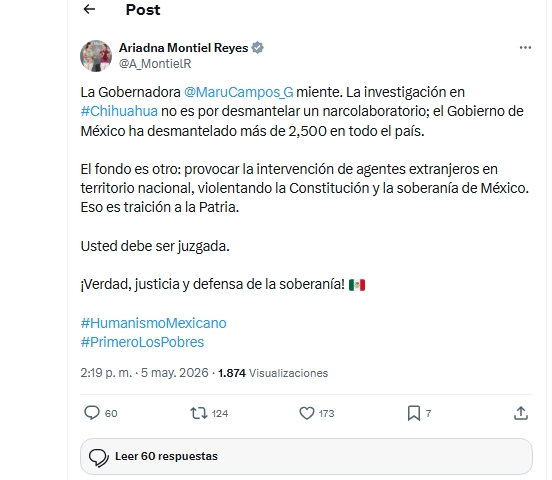Open the #HumanismoMexicano hashtag
The height and width of the screenshot is (480, 552).
pyautogui.click(x=153, y=323)
